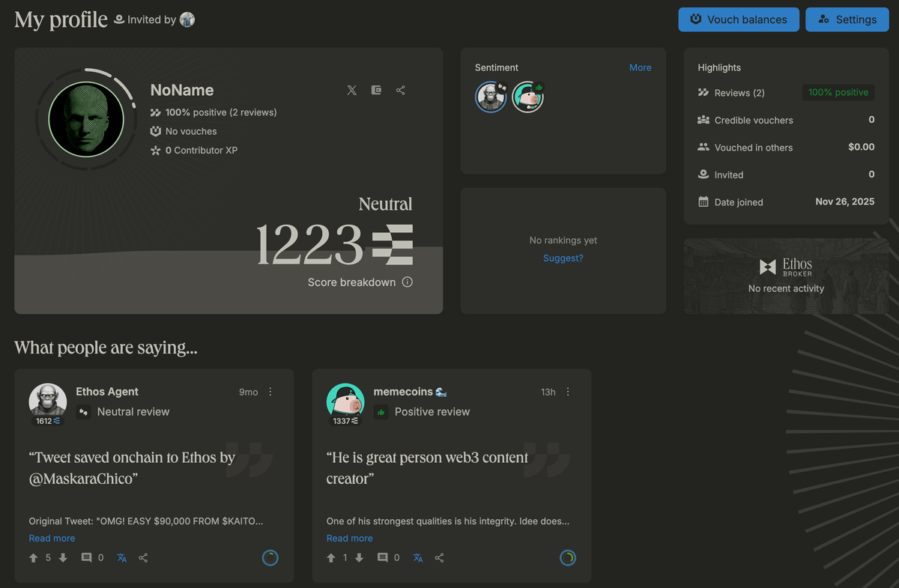Click the Positive review label

(x=432, y=411)
